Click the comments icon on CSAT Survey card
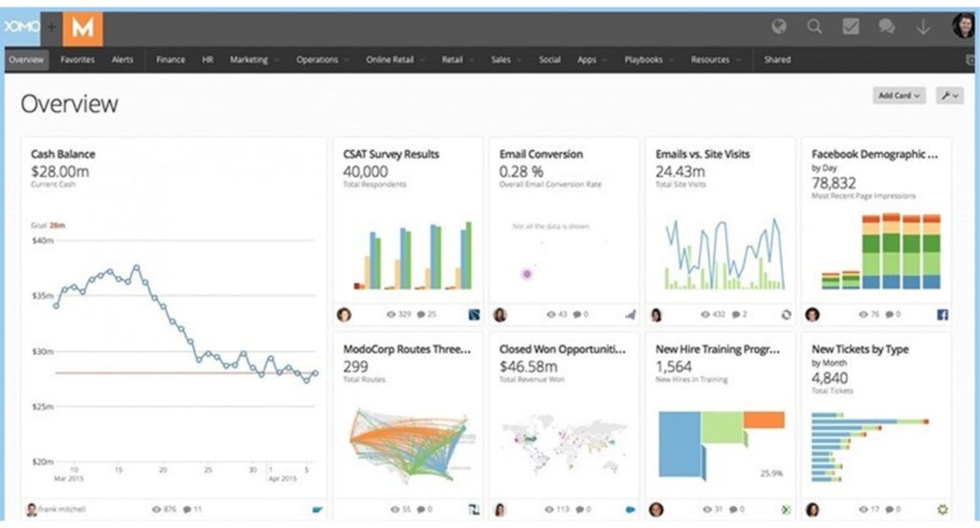 (421, 314)
